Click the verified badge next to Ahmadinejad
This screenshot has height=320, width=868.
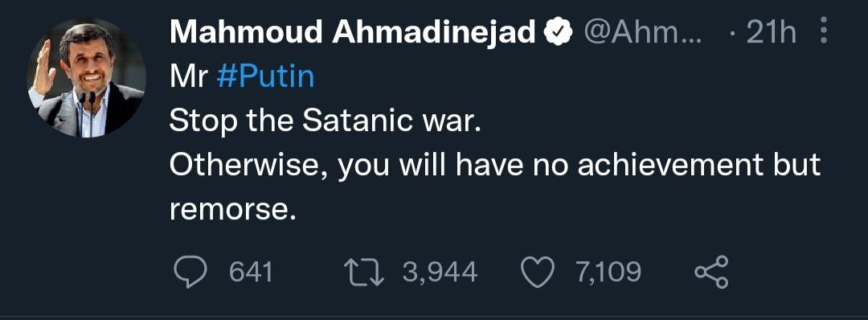pos(558,34)
